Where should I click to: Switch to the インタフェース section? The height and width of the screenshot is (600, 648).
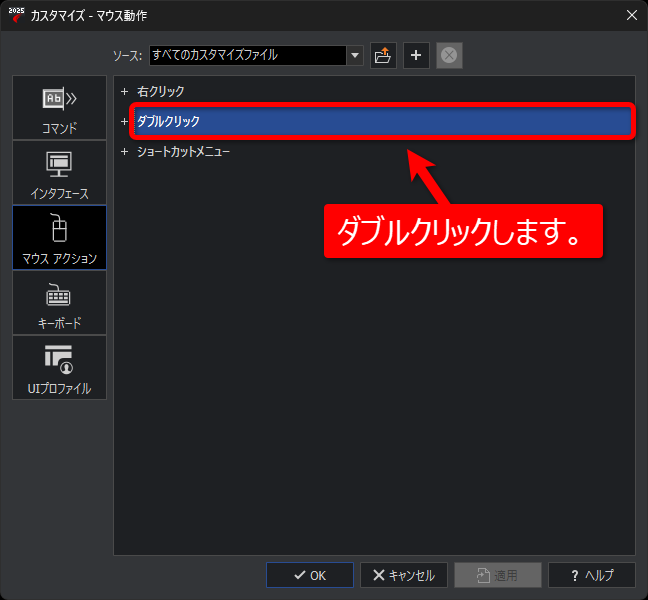pos(60,173)
